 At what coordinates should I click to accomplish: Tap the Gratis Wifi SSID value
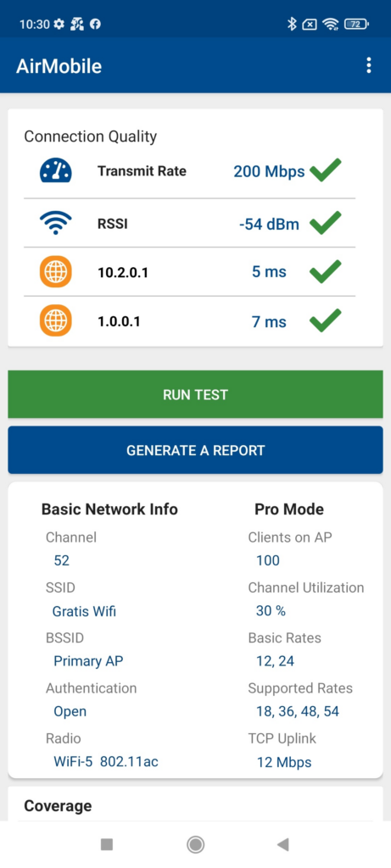(x=84, y=611)
